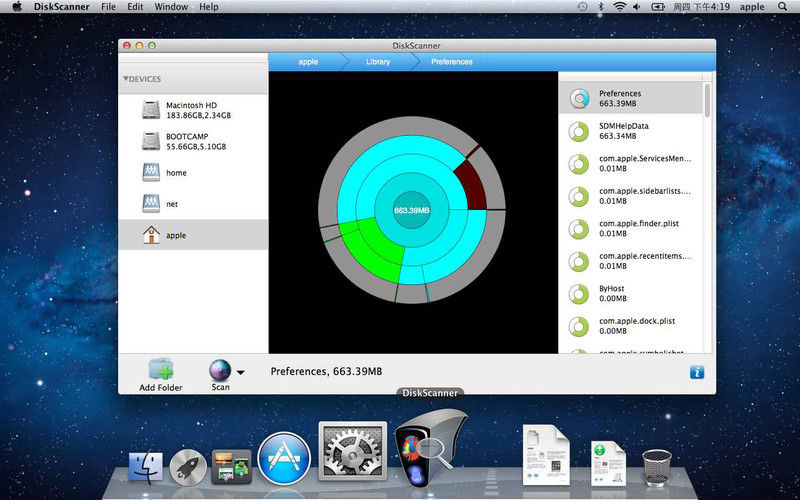Go to apple breadcrumb segment
The height and width of the screenshot is (500, 800).
point(308,62)
